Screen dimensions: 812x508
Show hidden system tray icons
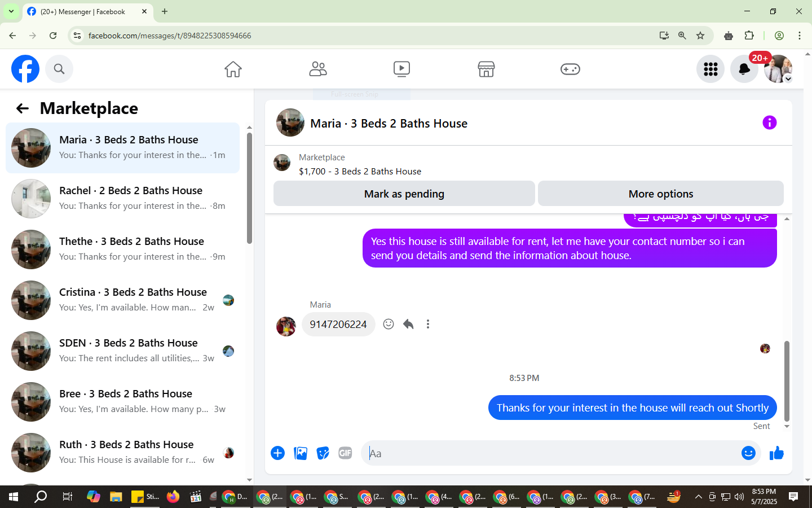point(698,497)
